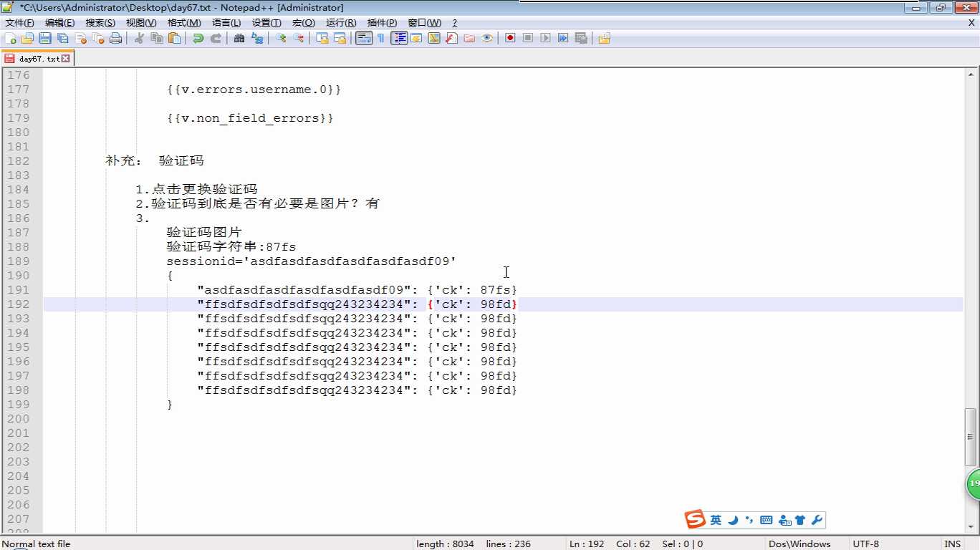The image size is (980, 550).
Task: Expand the 插件(P) menu
Action: [382, 23]
